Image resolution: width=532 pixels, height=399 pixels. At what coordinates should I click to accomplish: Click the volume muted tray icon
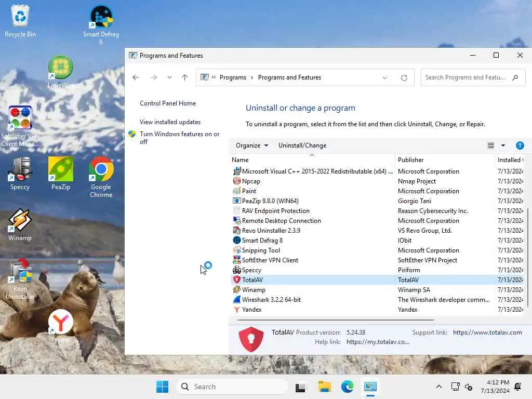pyautogui.click(x=469, y=387)
